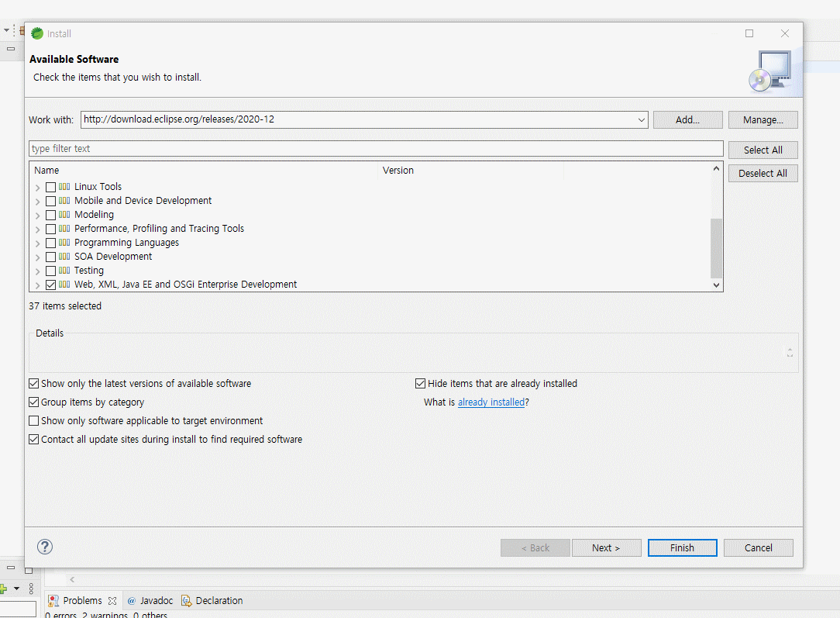Click the software list vertical scrollbar thumb
Viewport: 840px width, 618px height.
pyautogui.click(x=716, y=248)
